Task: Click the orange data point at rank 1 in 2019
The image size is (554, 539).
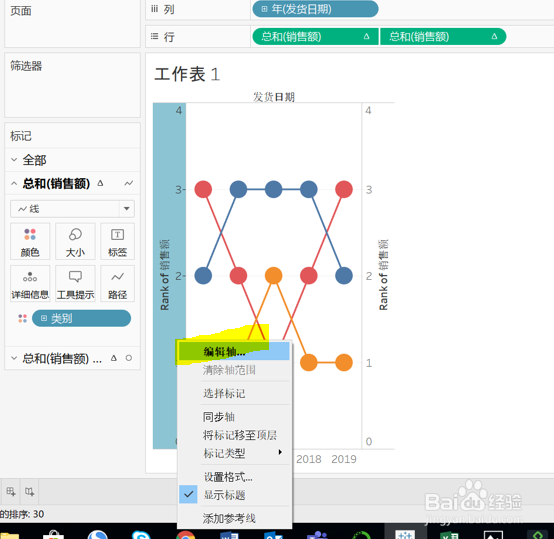Action: coord(344,362)
